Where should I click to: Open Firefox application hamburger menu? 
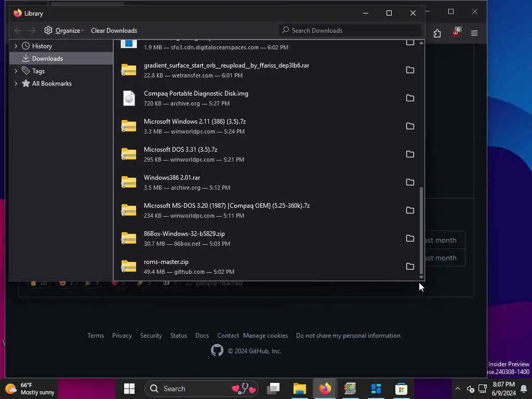pyautogui.click(x=474, y=33)
